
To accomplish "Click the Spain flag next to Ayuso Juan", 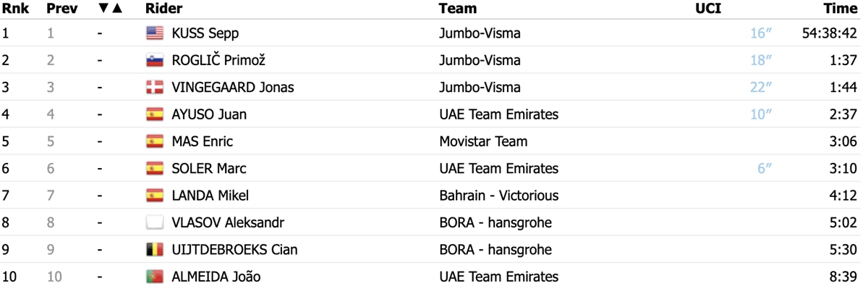I will tap(155, 114).
